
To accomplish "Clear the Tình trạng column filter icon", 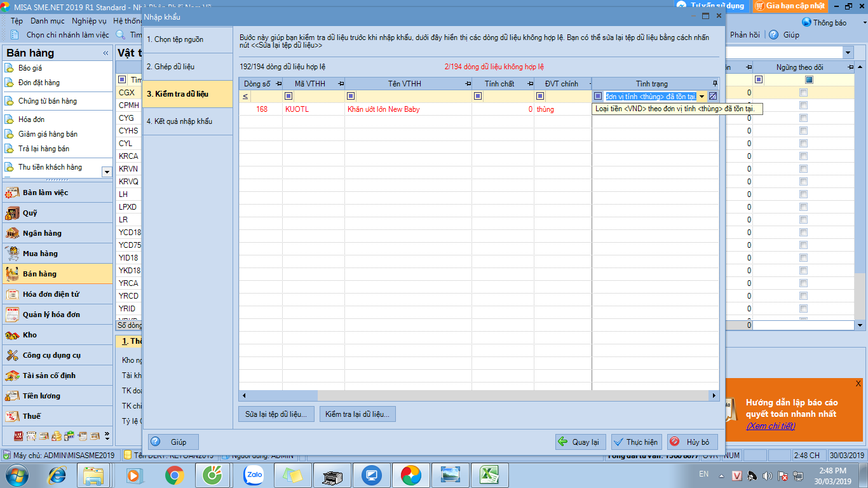I will click(x=713, y=97).
